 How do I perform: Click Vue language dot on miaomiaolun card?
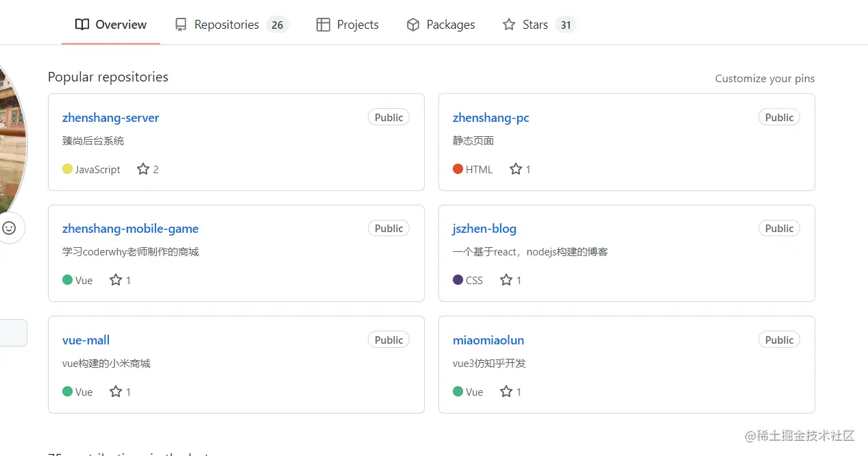458,391
